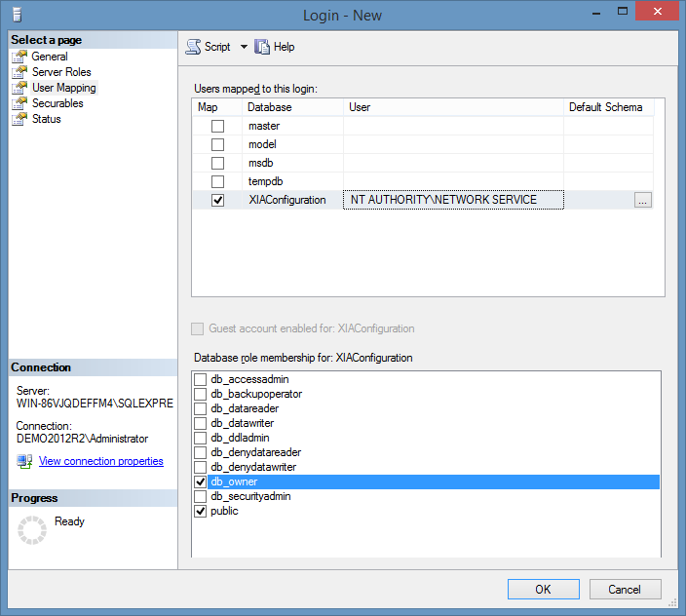Select the Server Roles page icon
Image resolution: width=686 pixels, height=616 pixels.
19,72
